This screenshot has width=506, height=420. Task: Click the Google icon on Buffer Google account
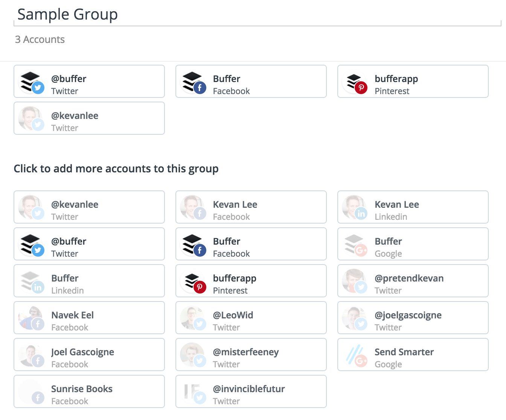coord(361,250)
